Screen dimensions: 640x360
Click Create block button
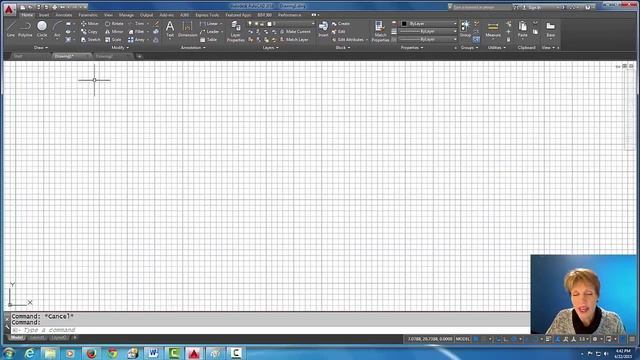pyautogui.click(x=341, y=24)
